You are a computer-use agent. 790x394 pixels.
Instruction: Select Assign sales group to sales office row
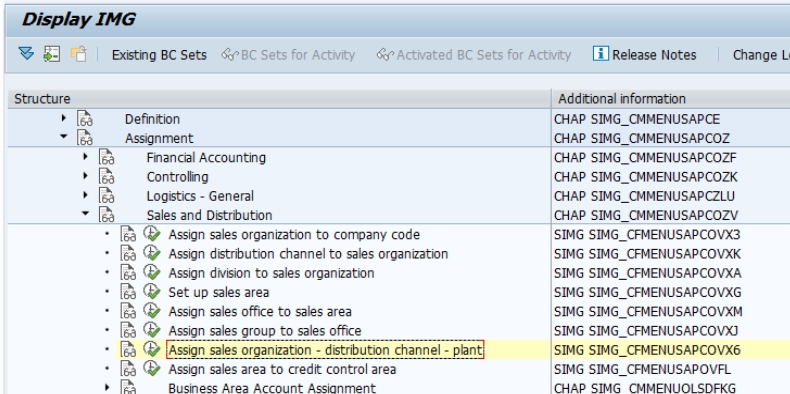click(265, 331)
